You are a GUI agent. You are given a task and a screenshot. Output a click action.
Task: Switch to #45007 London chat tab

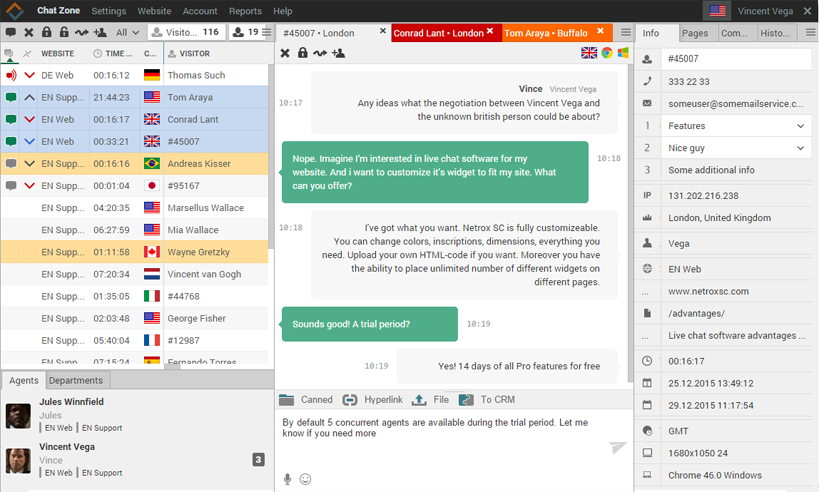click(332, 33)
